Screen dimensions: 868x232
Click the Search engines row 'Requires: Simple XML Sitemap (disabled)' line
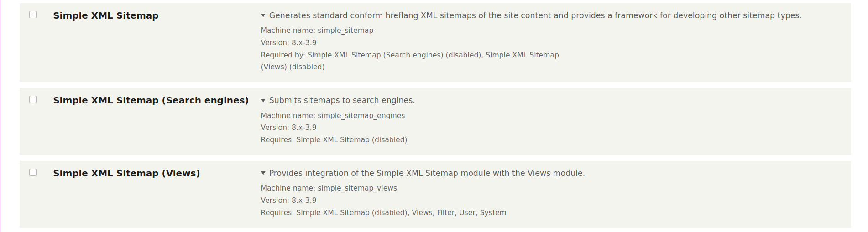pos(334,140)
